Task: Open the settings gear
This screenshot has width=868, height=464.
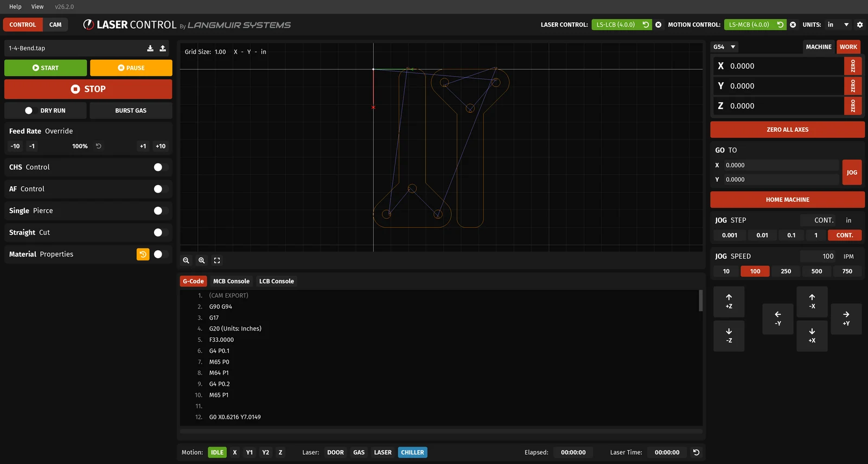Action: click(860, 25)
